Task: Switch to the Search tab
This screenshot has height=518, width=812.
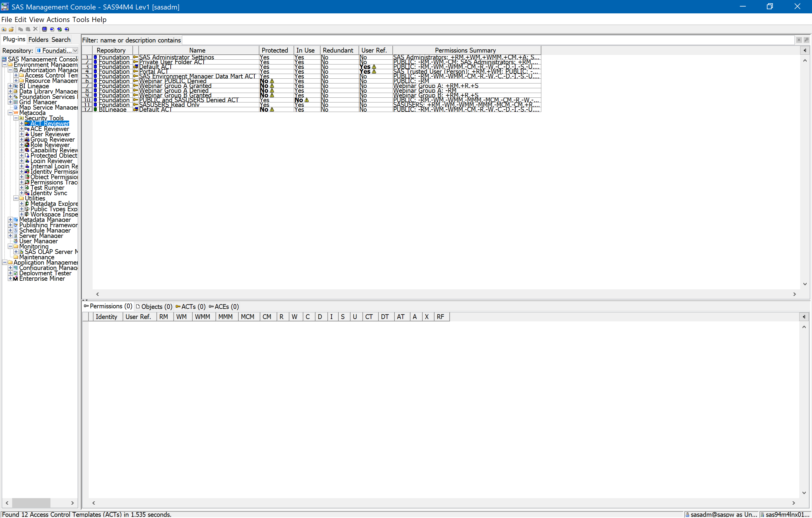Action: point(61,40)
